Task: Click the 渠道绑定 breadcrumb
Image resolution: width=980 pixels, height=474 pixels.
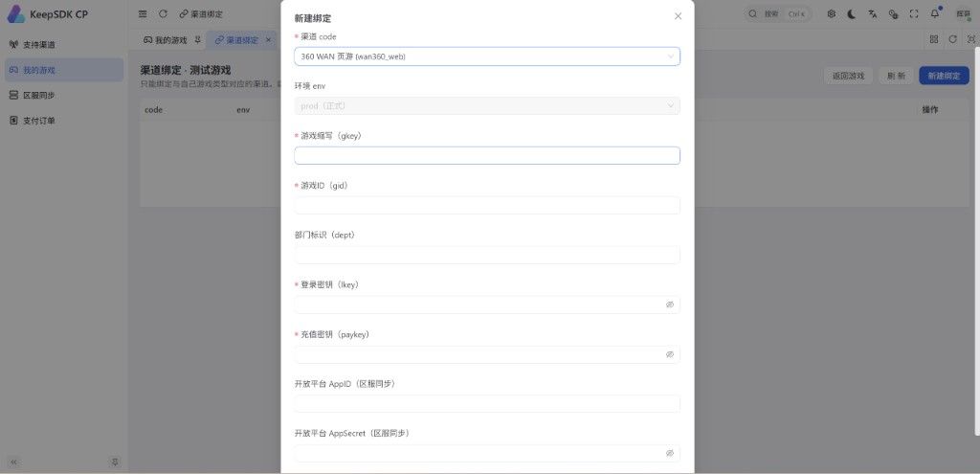Action: [201, 13]
